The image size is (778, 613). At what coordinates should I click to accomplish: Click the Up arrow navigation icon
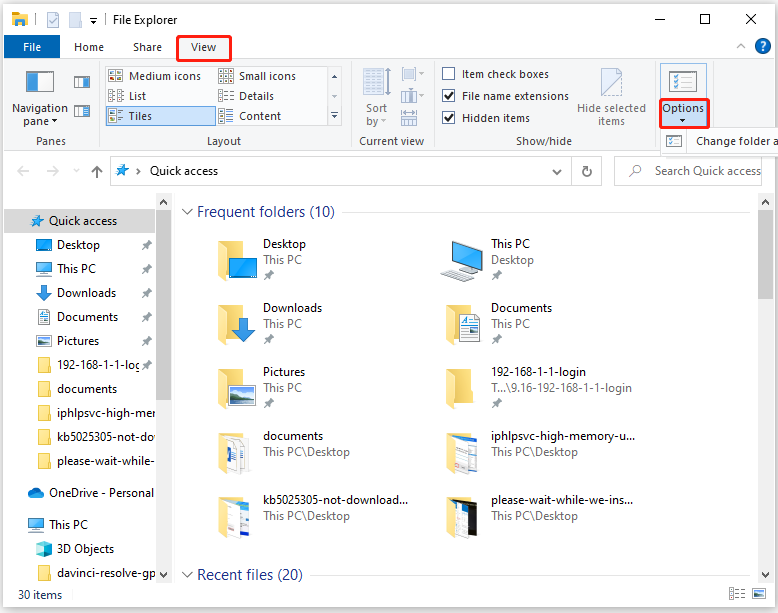(x=97, y=172)
